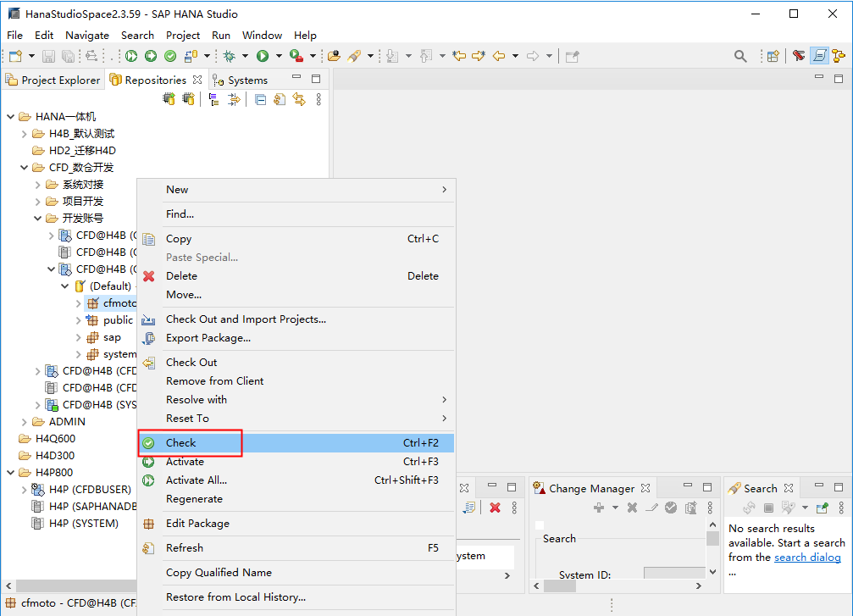The width and height of the screenshot is (853, 616).
Task: Open the New submenu in context menu
Action: pyautogui.click(x=296, y=189)
